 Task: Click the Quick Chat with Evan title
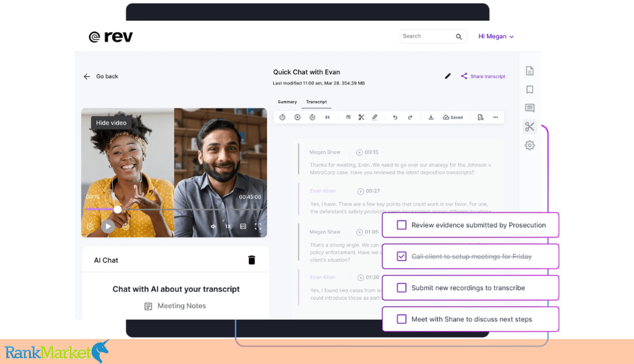[x=306, y=72]
